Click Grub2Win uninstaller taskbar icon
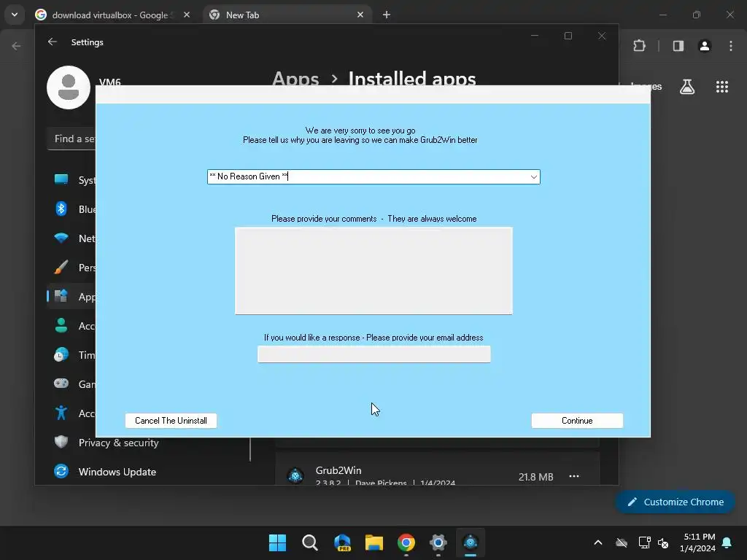 tap(471, 542)
